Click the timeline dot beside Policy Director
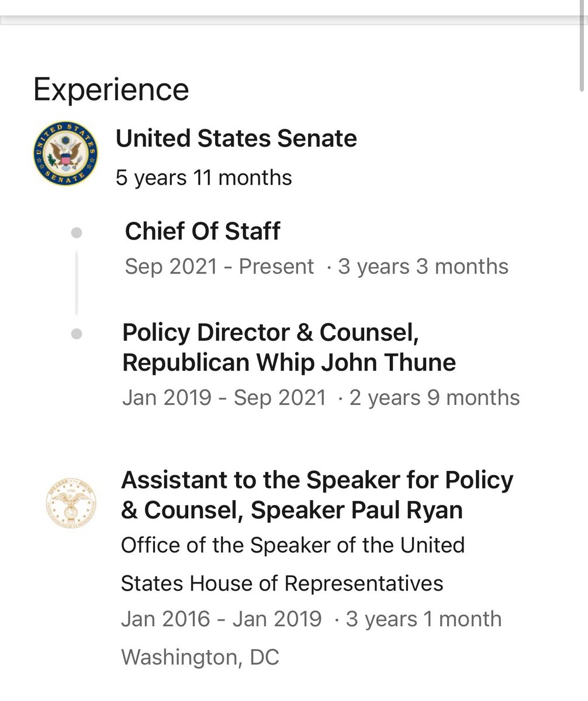 click(x=76, y=334)
